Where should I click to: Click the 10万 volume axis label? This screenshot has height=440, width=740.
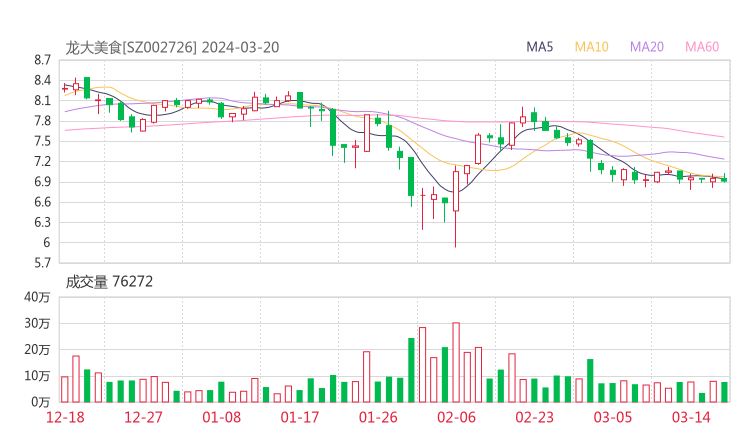37,376
